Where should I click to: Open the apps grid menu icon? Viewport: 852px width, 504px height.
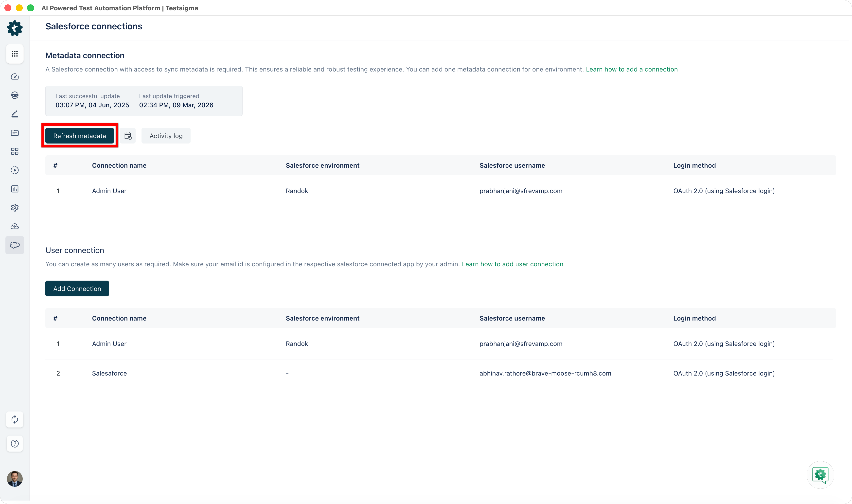(x=15, y=54)
